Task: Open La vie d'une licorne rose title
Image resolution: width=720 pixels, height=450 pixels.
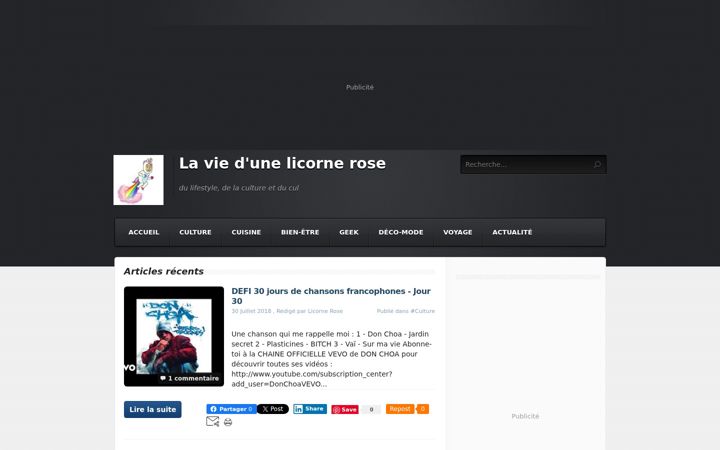Action: [282, 163]
